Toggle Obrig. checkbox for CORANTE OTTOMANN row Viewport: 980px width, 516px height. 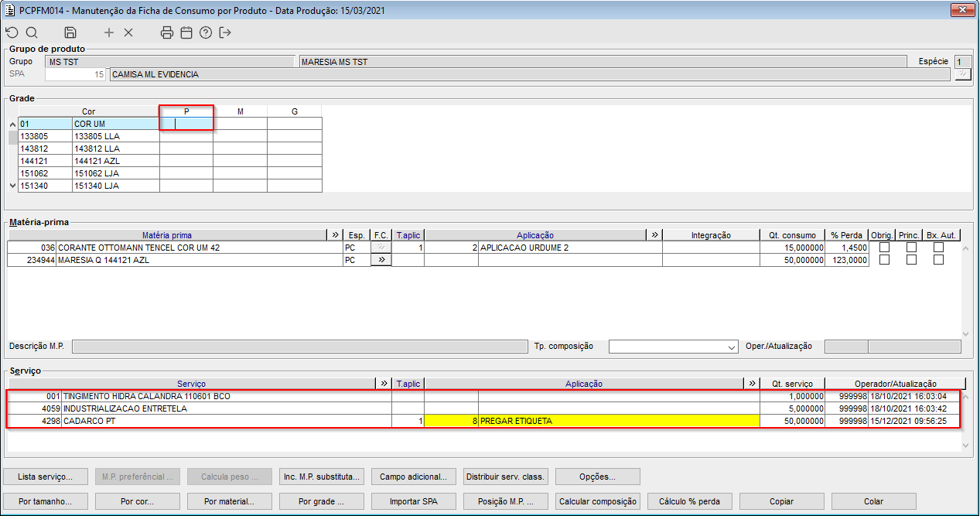click(x=884, y=248)
